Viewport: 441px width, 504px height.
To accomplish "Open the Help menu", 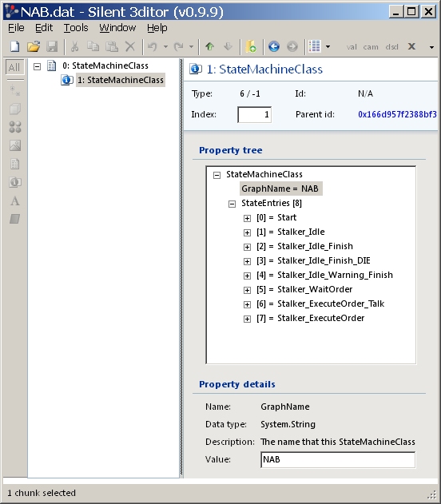I will click(x=157, y=28).
